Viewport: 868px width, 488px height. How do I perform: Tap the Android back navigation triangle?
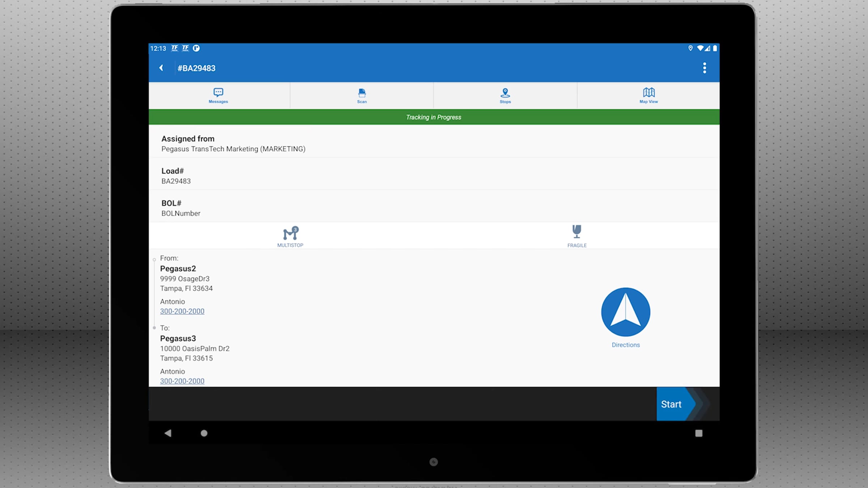click(x=168, y=433)
